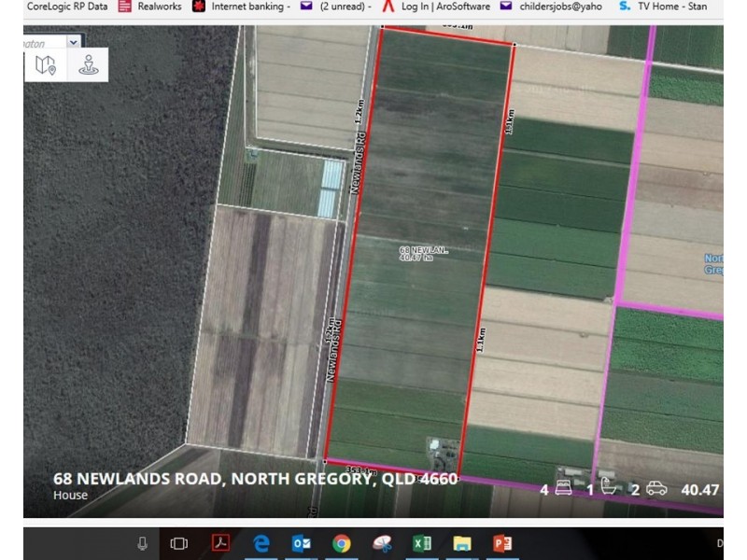Open the Log In AroSoftware bookmark
The width and height of the screenshot is (747, 560).
[x=436, y=7]
